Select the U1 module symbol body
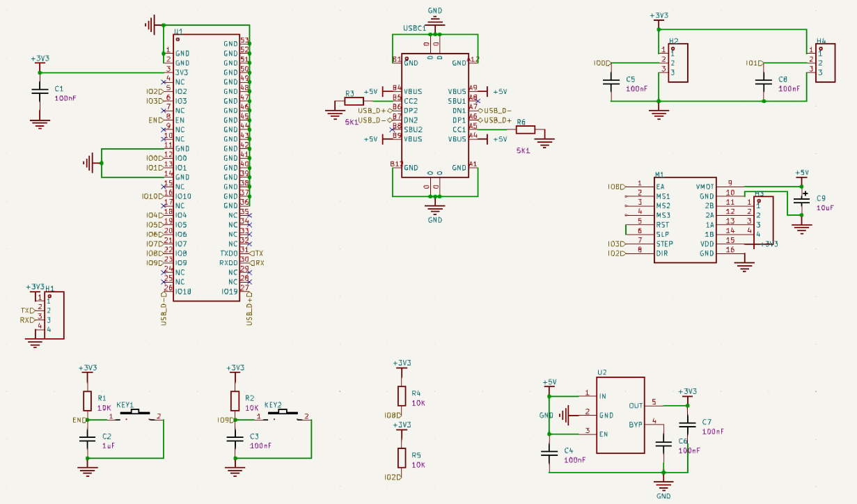This screenshot has width=857, height=504. coord(207,168)
